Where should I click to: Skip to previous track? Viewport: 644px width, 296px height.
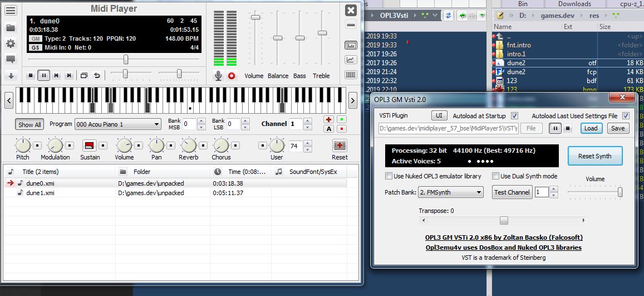tap(57, 75)
